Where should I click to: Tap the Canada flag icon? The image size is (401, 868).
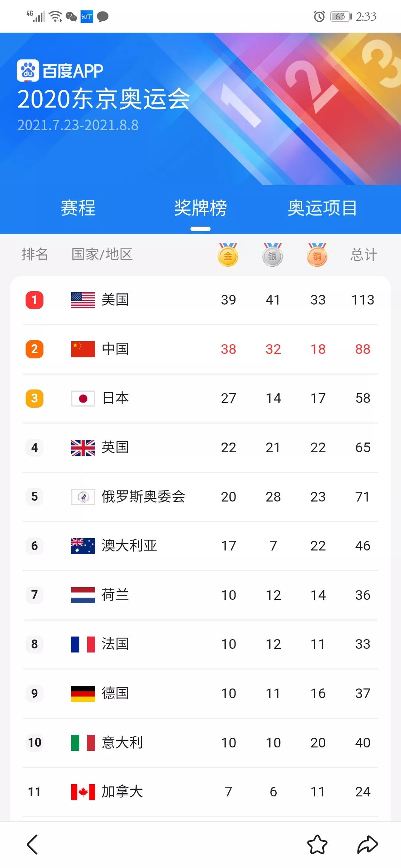pyautogui.click(x=83, y=792)
